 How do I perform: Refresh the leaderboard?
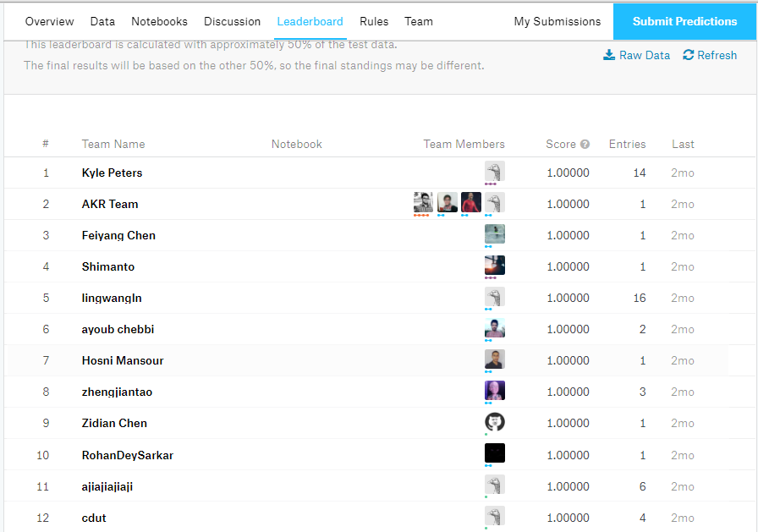coord(710,55)
